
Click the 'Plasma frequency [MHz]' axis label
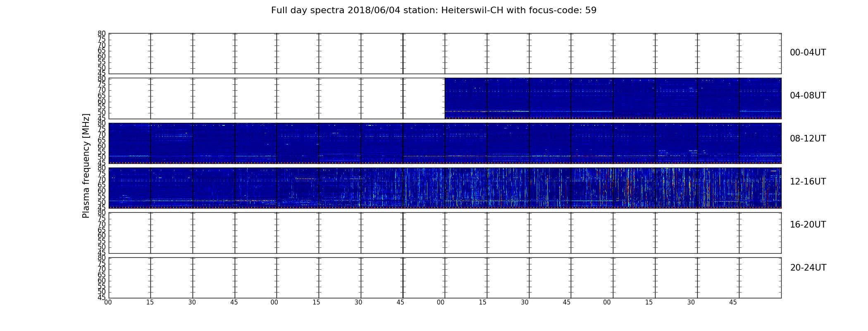pos(86,165)
